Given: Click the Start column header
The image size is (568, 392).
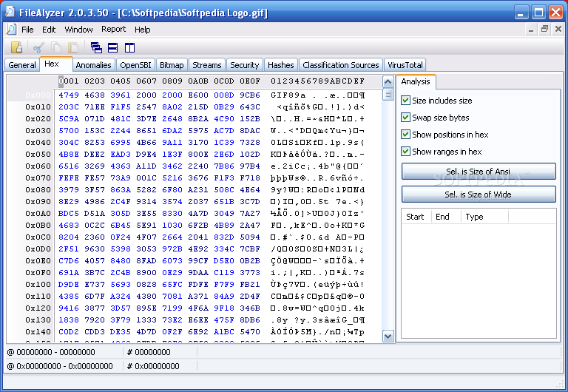Looking at the screenshot, I should (x=416, y=217).
